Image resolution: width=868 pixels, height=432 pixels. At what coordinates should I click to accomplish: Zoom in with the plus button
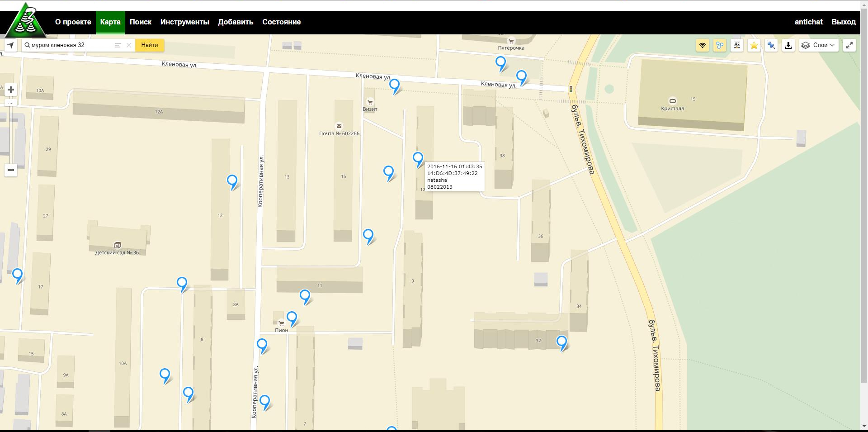[x=11, y=90]
